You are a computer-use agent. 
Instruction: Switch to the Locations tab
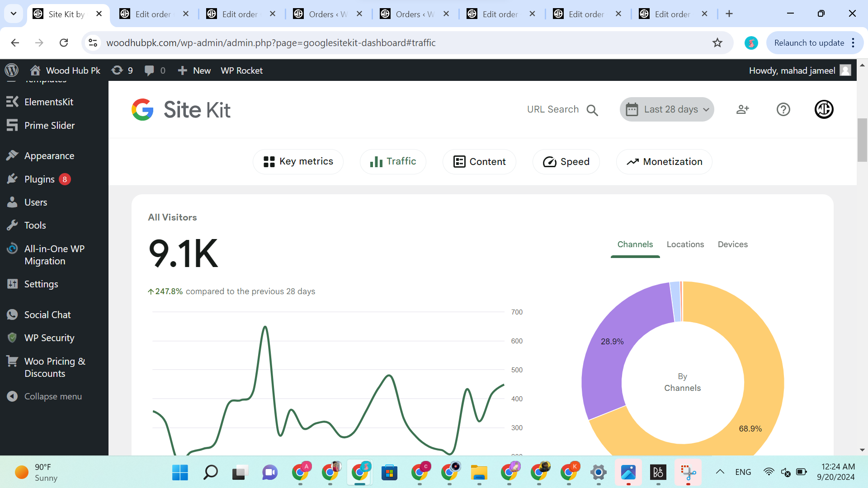[x=685, y=244]
